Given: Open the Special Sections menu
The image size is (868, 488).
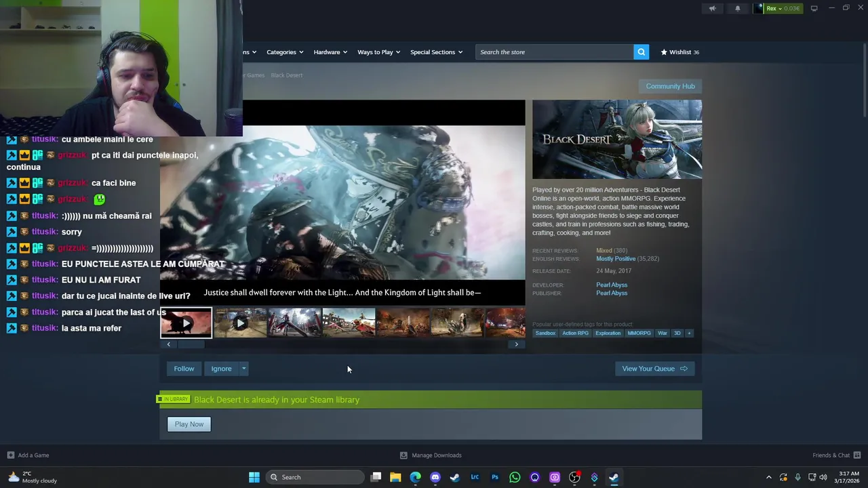Looking at the screenshot, I should [436, 52].
